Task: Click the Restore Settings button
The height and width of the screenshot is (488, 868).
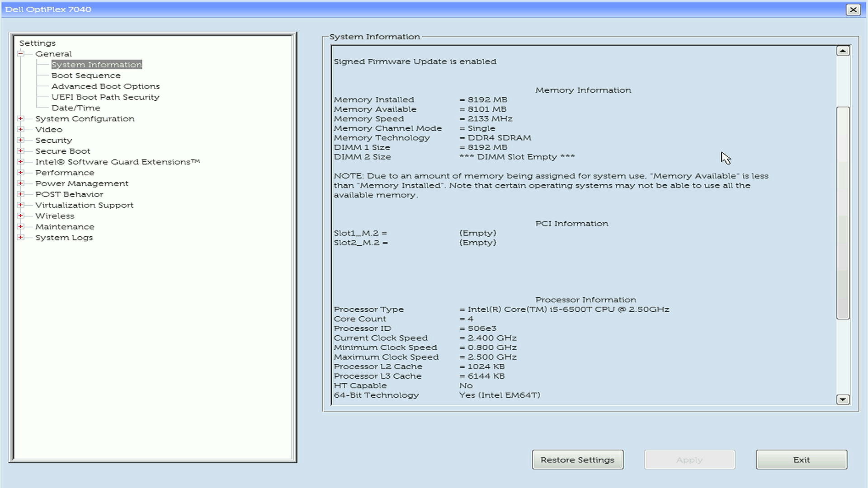Action: (x=577, y=460)
